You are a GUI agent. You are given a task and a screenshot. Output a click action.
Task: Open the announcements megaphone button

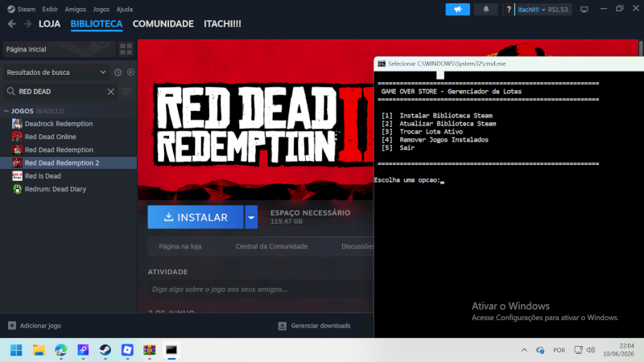(457, 9)
